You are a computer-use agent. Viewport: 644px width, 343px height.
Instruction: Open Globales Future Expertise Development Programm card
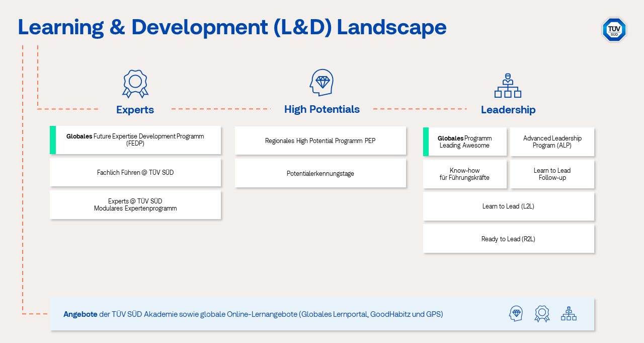[x=135, y=140]
